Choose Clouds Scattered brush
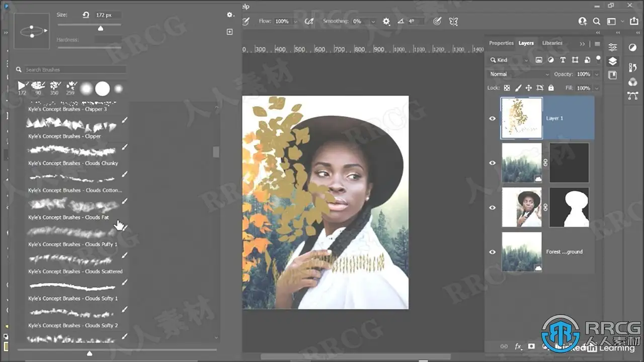Screen dimensions: 644x362 click(x=77, y=264)
